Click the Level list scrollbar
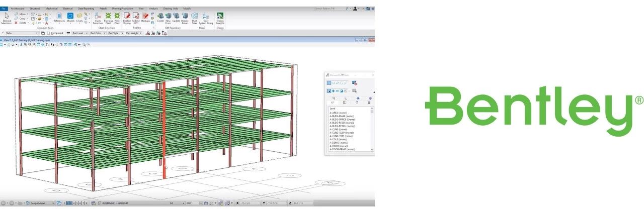The image size is (644, 214). (372, 129)
